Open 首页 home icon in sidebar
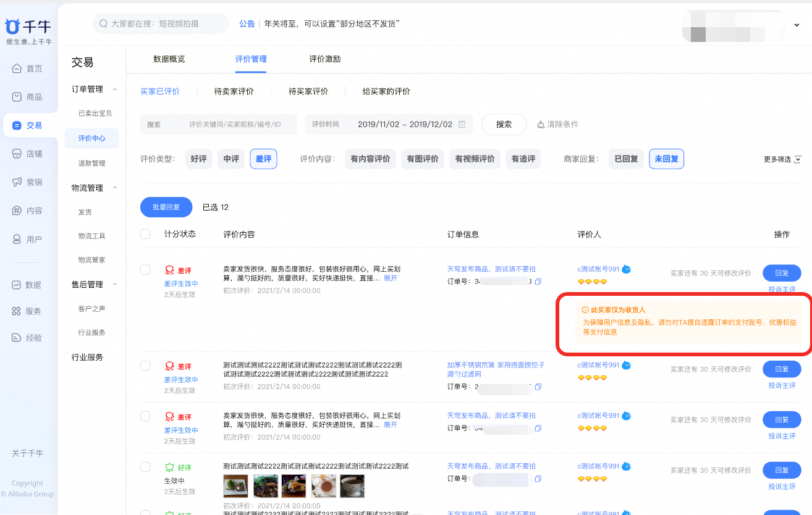The height and width of the screenshot is (515, 812). pyautogui.click(x=17, y=69)
